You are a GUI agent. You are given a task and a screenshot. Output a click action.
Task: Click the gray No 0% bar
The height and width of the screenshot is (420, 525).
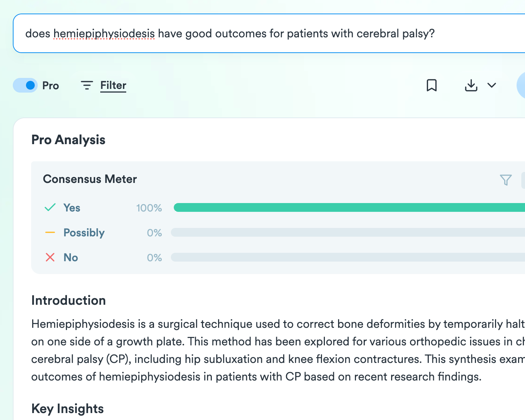coord(348,257)
